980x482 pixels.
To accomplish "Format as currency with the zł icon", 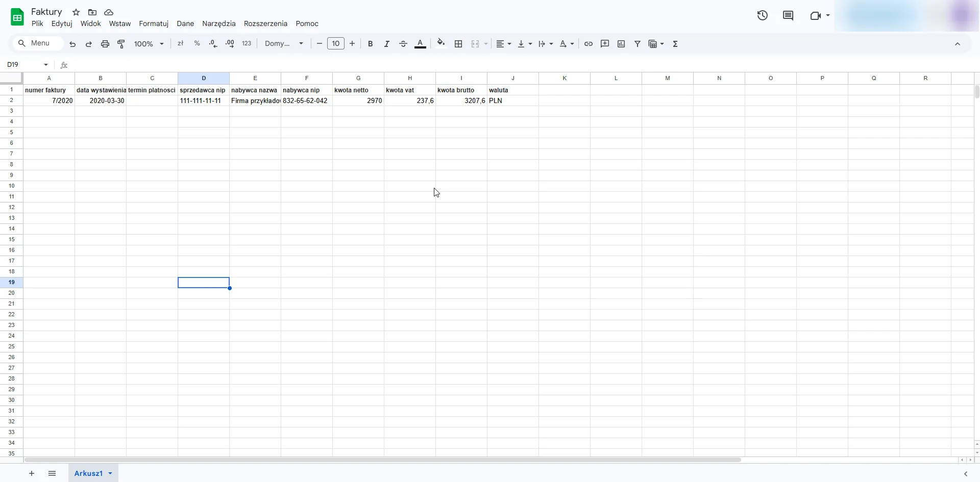I will (180, 44).
